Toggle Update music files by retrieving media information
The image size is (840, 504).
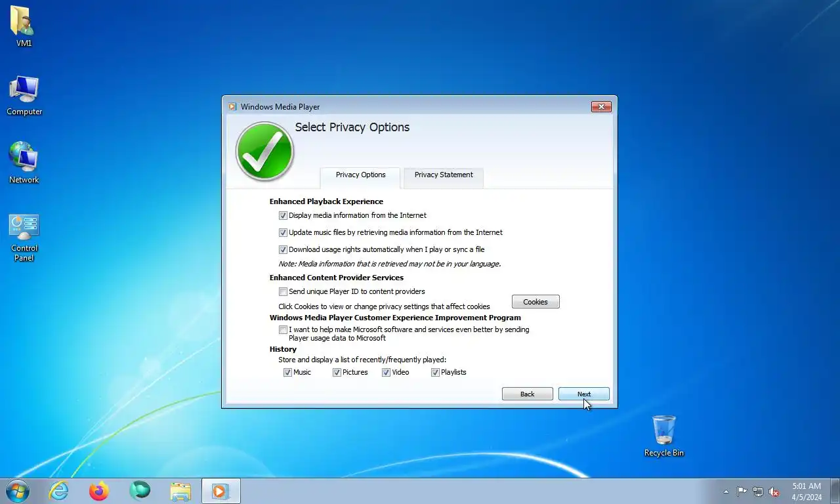[283, 232]
